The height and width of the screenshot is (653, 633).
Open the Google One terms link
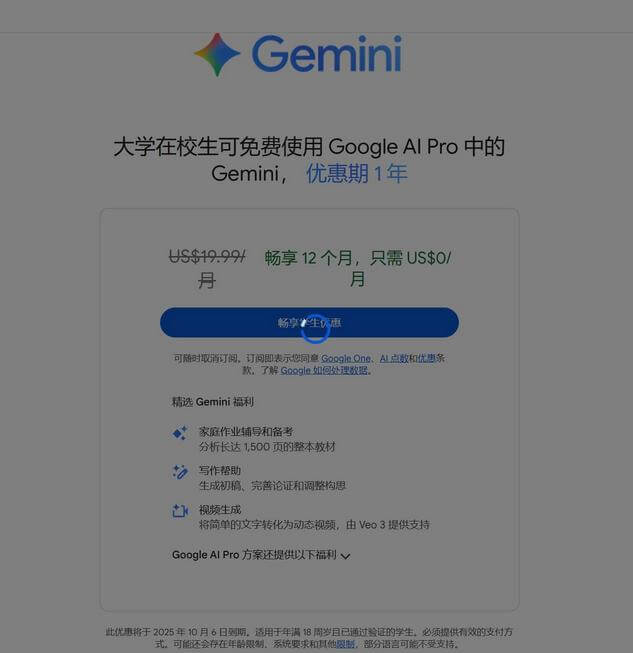coord(346,358)
